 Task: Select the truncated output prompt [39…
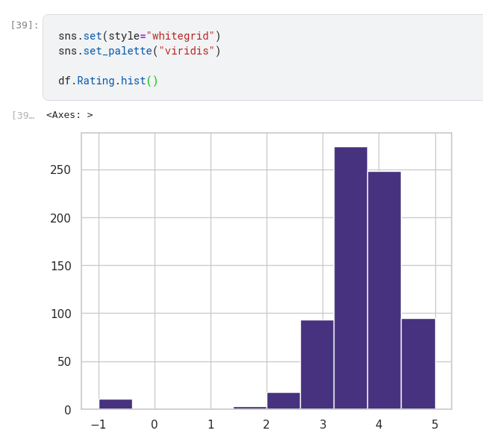click(22, 116)
